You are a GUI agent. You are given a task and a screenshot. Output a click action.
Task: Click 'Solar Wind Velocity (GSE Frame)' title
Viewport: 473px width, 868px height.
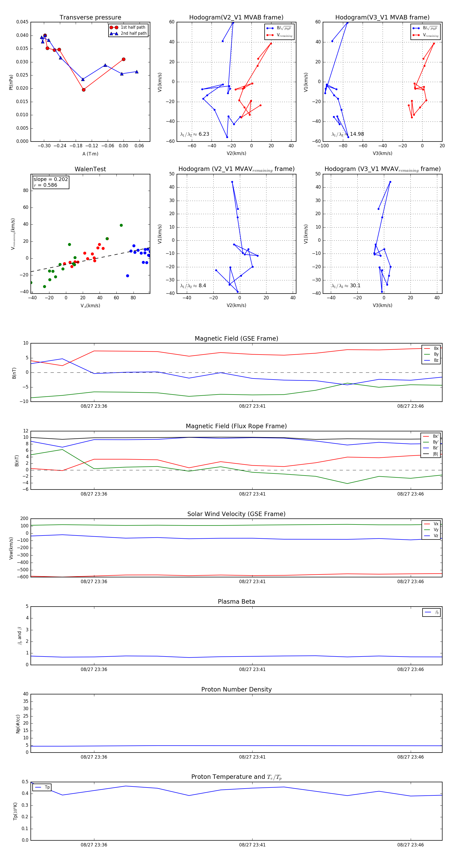click(x=236, y=514)
